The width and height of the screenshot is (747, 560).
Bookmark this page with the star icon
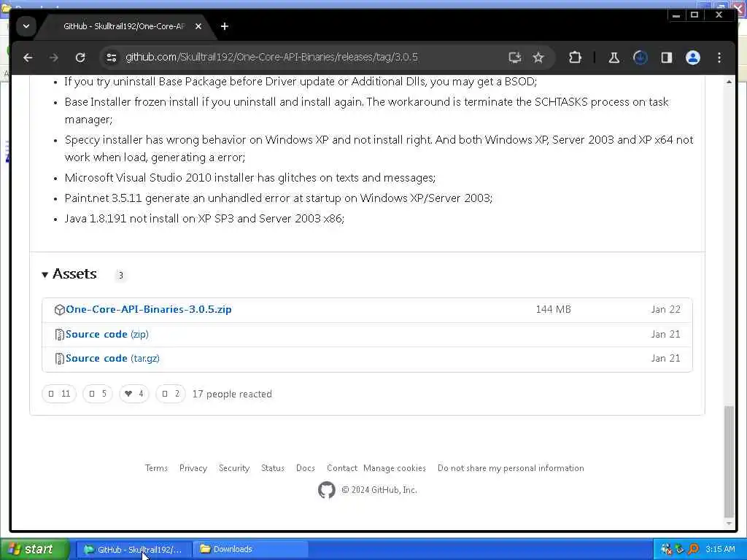pos(538,58)
